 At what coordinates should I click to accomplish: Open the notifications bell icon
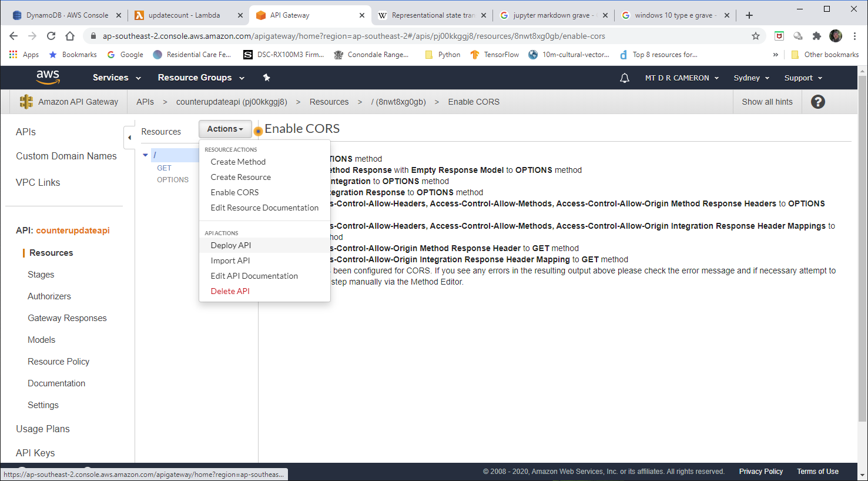pyautogui.click(x=625, y=78)
